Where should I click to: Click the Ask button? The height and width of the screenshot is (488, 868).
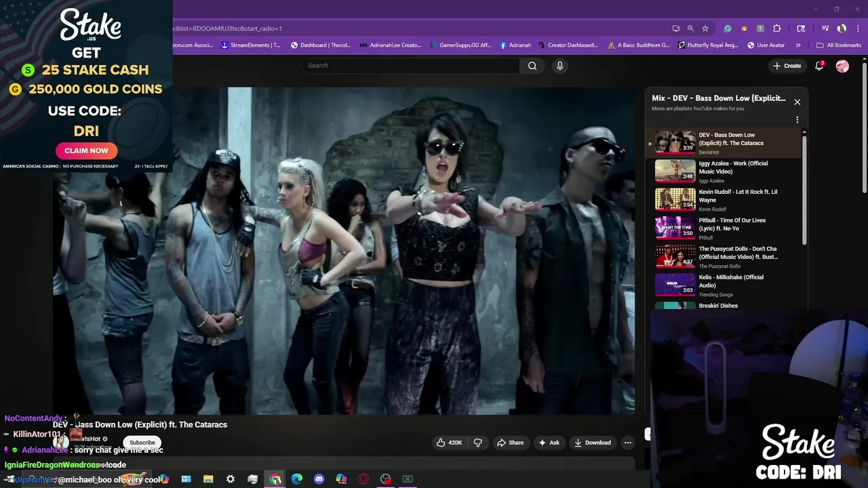(x=549, y=443)
